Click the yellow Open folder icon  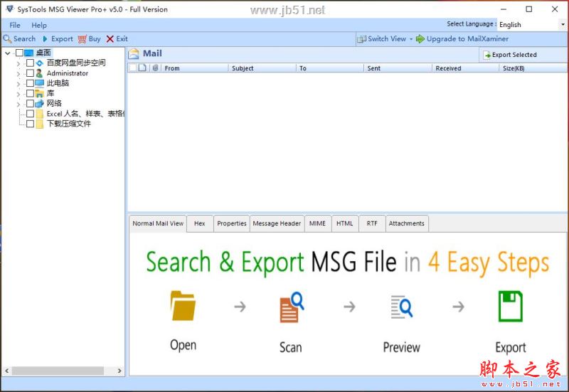click(183, 306)
